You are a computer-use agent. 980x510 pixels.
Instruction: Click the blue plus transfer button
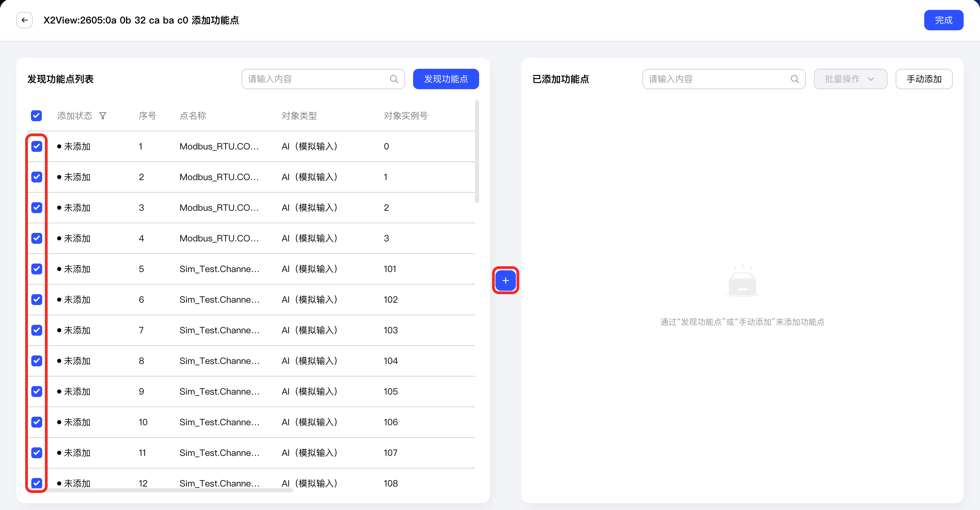click(x=506, y=281)
